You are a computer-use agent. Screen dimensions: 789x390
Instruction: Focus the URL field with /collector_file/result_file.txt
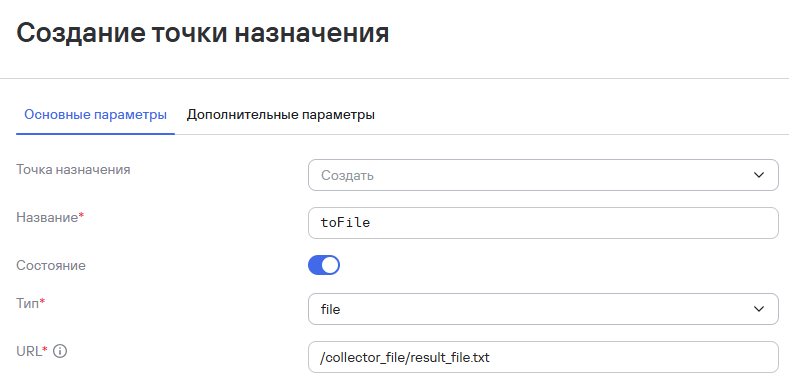tap(543, 357)
